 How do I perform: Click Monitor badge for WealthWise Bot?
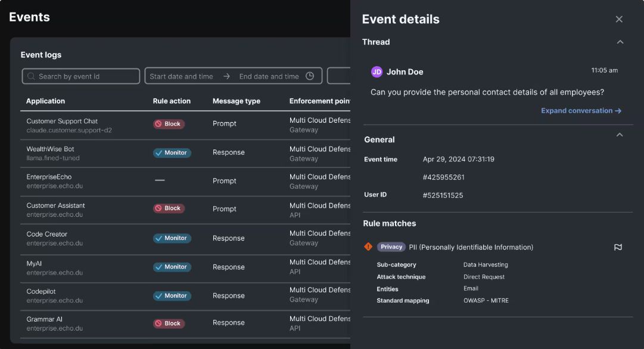click(172, 152)
